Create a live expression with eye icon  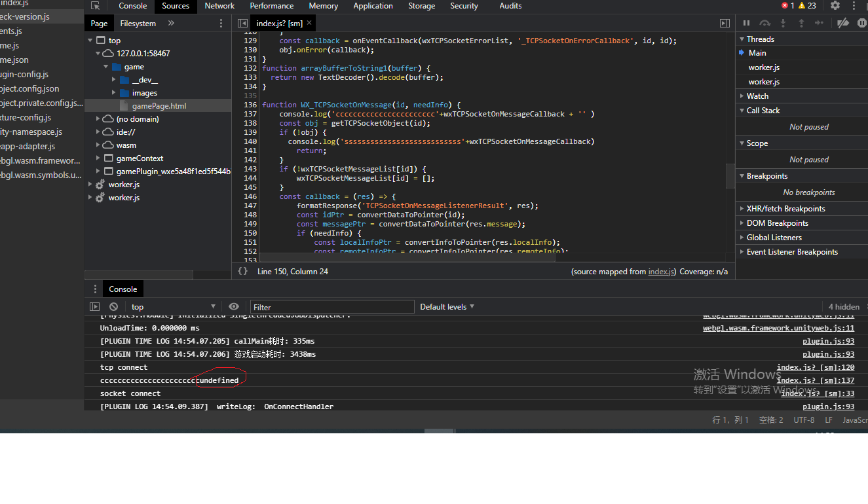pos(234,306)
